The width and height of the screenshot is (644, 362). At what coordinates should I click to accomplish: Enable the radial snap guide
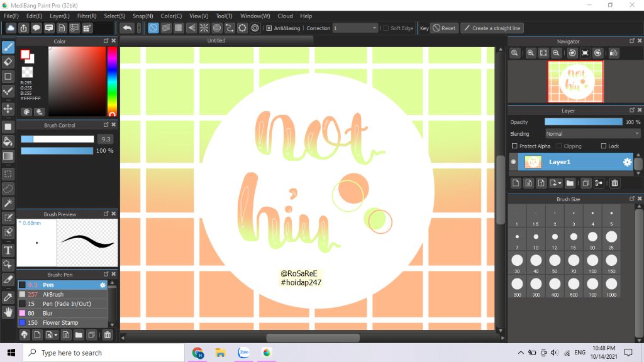[x=204, y=28]
